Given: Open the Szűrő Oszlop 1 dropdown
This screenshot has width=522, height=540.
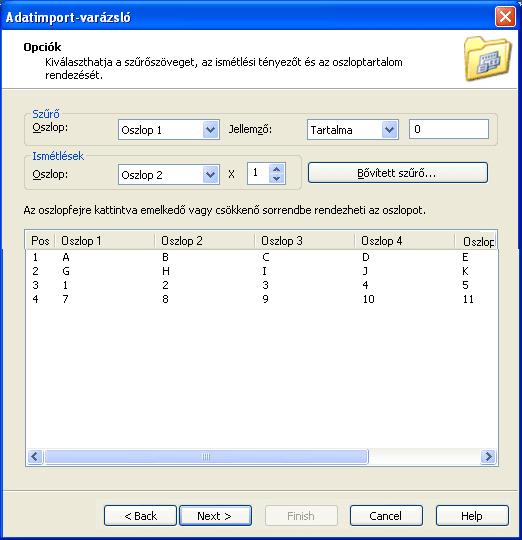Looking at the screenshot, I should point(168,129).
